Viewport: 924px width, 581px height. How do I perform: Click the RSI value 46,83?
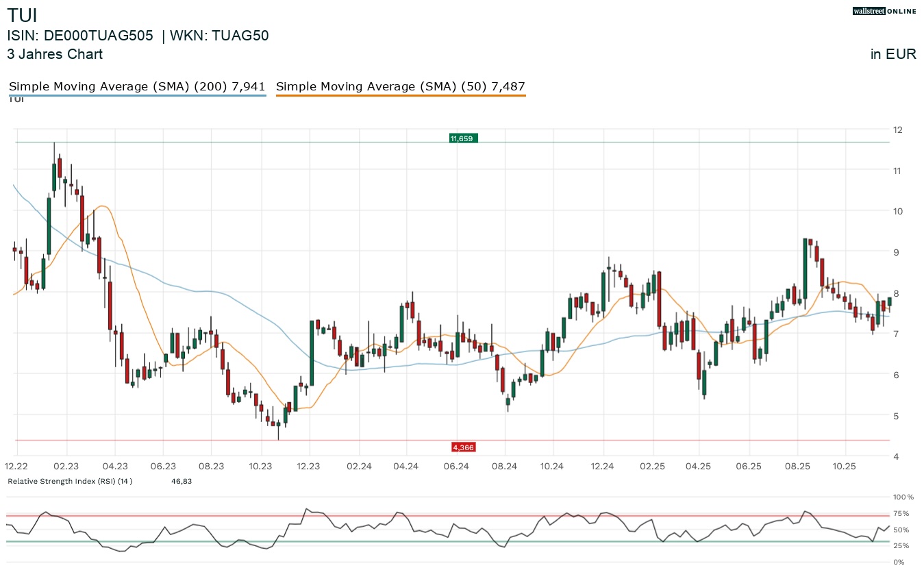pyautogui.click(x=181, y=482)
